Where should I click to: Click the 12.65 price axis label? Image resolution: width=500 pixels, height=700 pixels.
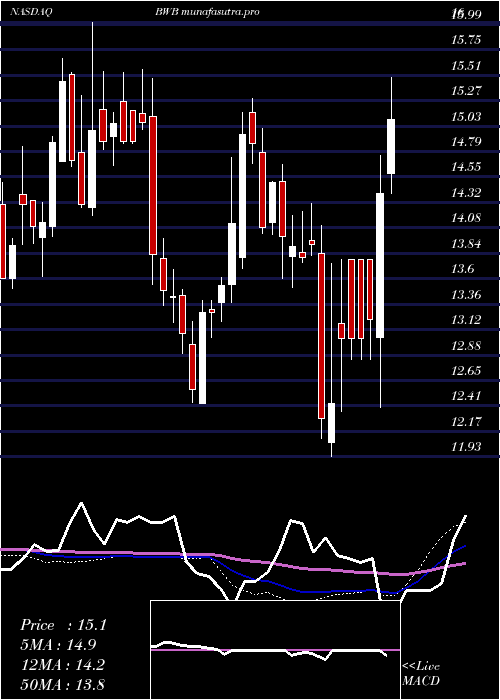click(x=466, y=371)
